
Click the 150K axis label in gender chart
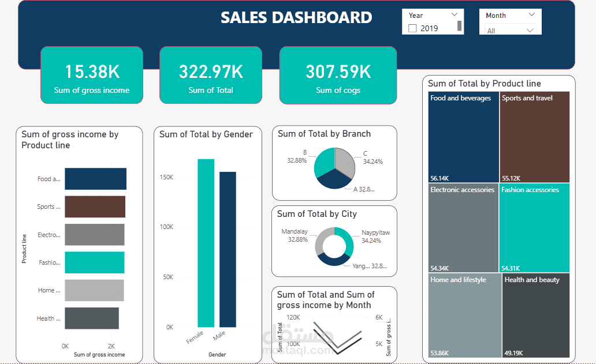166,177
